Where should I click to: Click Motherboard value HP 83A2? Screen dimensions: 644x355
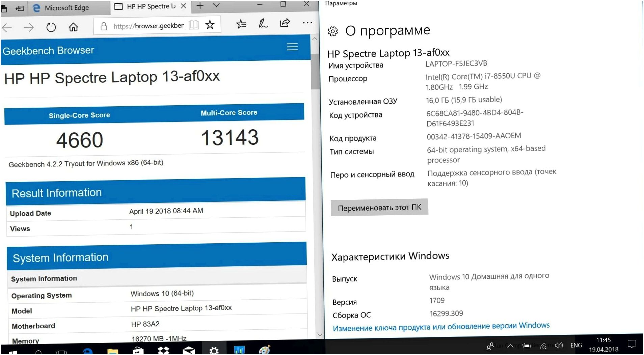click(x=145, y=324)
